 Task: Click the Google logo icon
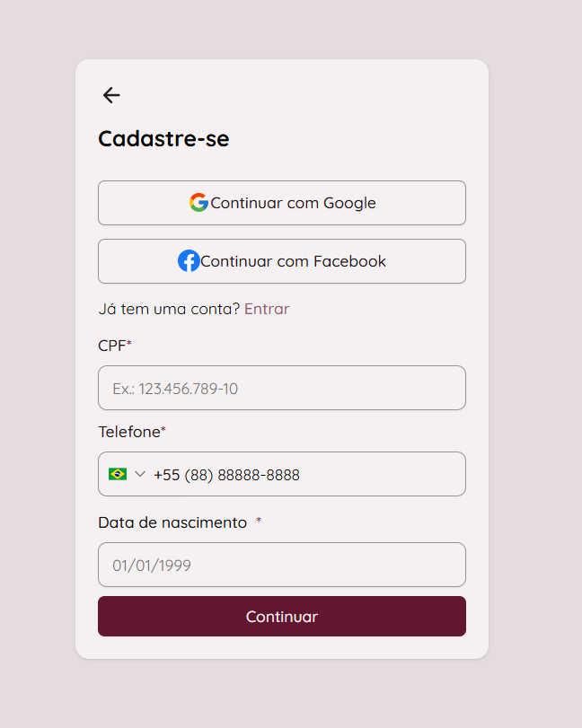click(x=198, y=203)
